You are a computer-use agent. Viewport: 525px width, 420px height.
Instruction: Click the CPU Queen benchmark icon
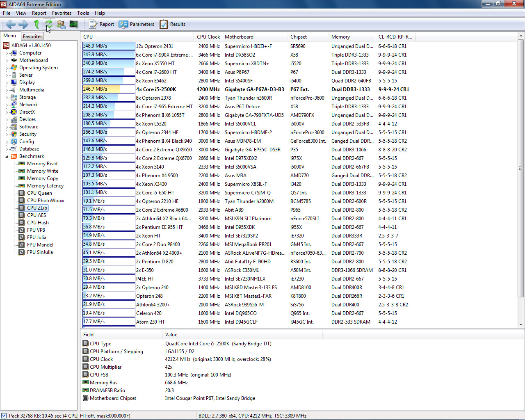(22, 193)
